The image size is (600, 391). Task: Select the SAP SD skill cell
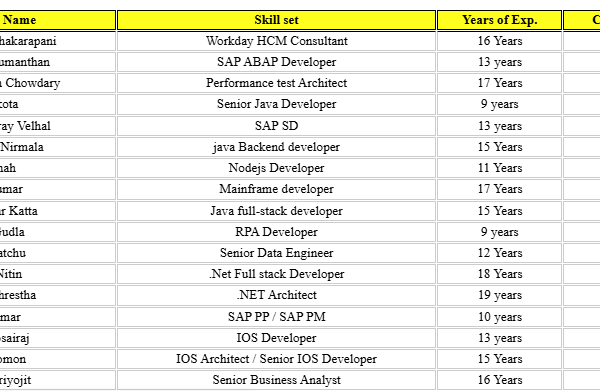pyautogui.click(x=276, y=126)
